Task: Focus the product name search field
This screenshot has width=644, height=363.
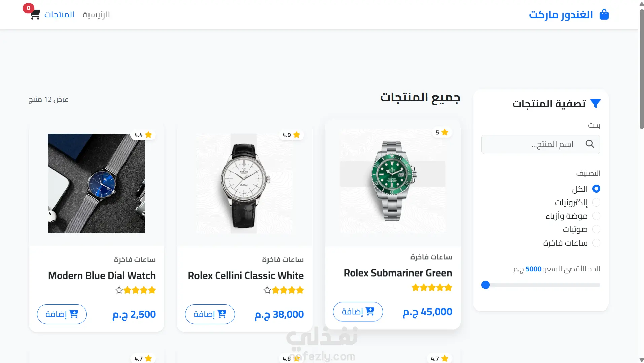Action: (x=541, y=144)
